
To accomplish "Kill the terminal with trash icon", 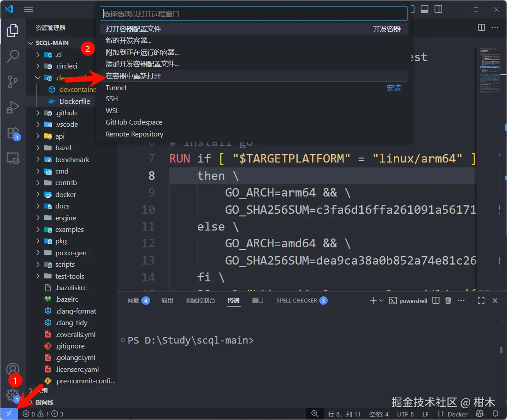I will click(x=448, y=300).
